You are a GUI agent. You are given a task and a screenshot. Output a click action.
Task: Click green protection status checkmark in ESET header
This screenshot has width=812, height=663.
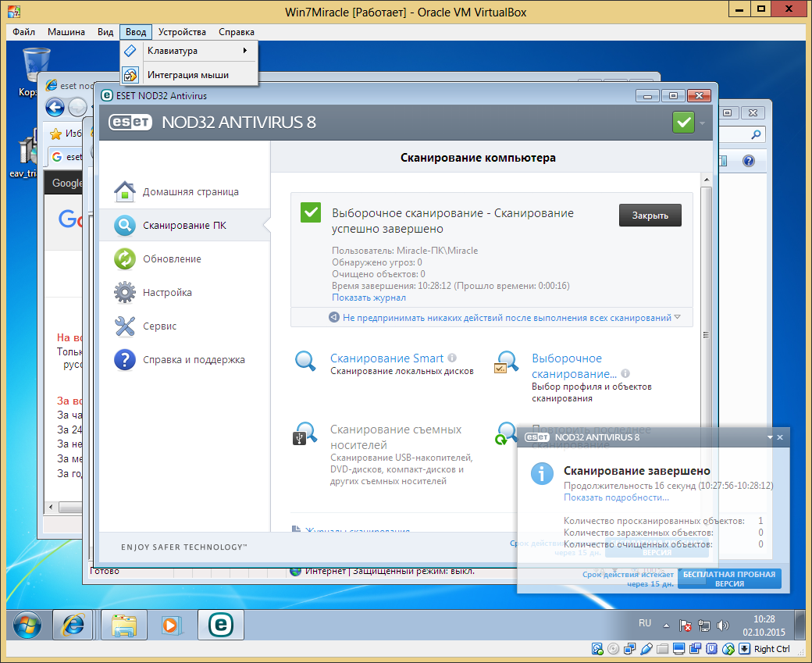tap(683, 123)
